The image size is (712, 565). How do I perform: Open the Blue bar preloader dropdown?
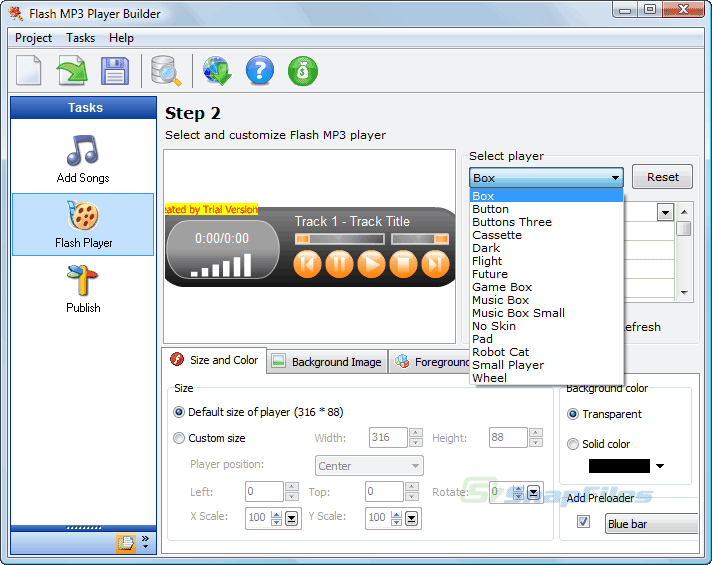point(651,524)
